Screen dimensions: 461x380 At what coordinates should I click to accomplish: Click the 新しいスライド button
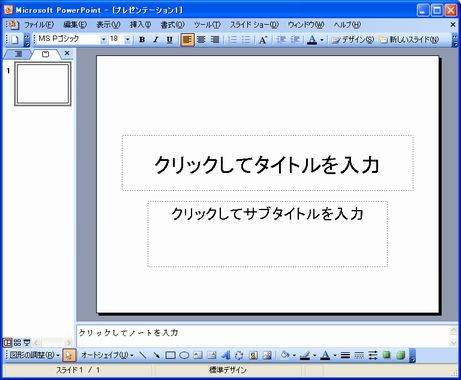[410, 40]
